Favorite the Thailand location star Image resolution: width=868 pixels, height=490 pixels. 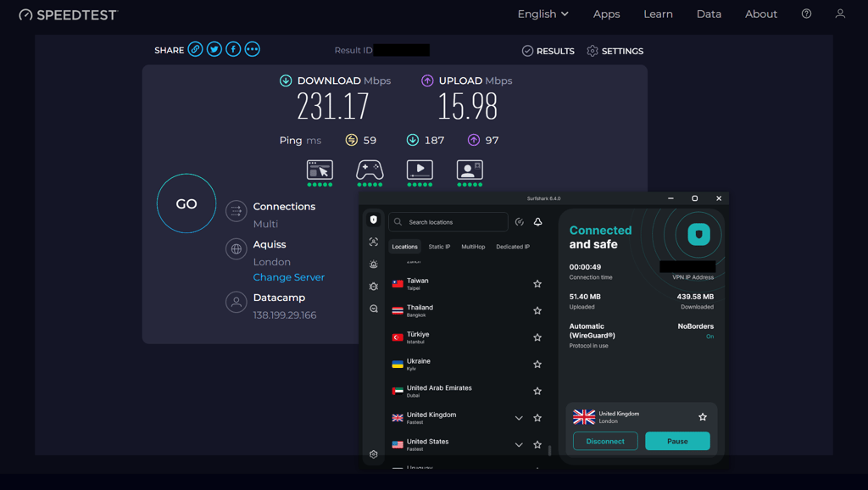tap(537, 310)
